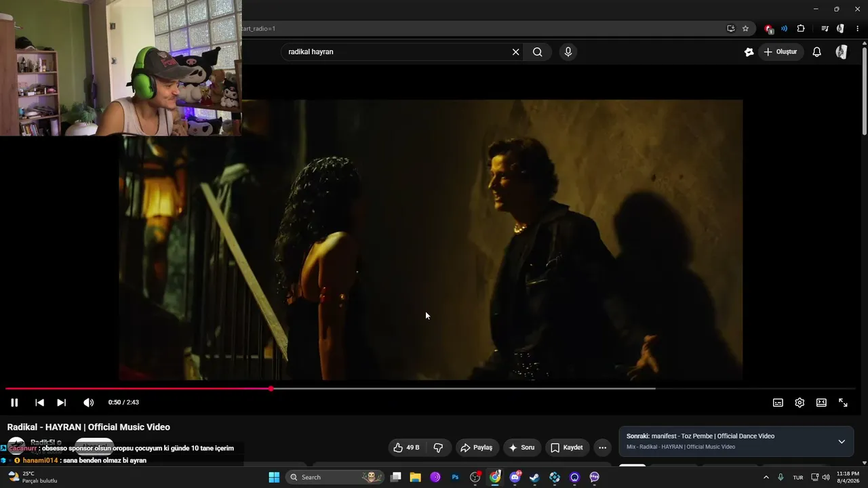This screenshot has height=488, width=868.
Task: Open the Chrome extensions puzzle menu
Action: click(801, 28)
